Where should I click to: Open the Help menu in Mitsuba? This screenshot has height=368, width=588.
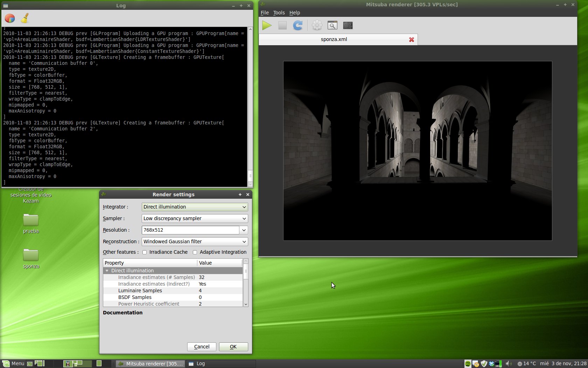click(295, 13)
